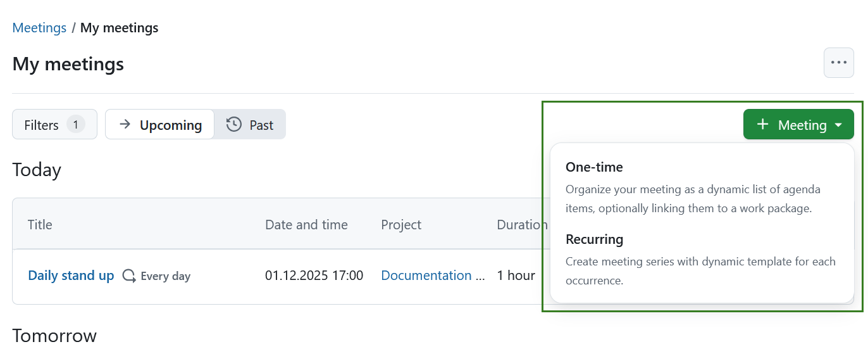
Task: Click the clock history icon on Past
Action: coord(234,125)
